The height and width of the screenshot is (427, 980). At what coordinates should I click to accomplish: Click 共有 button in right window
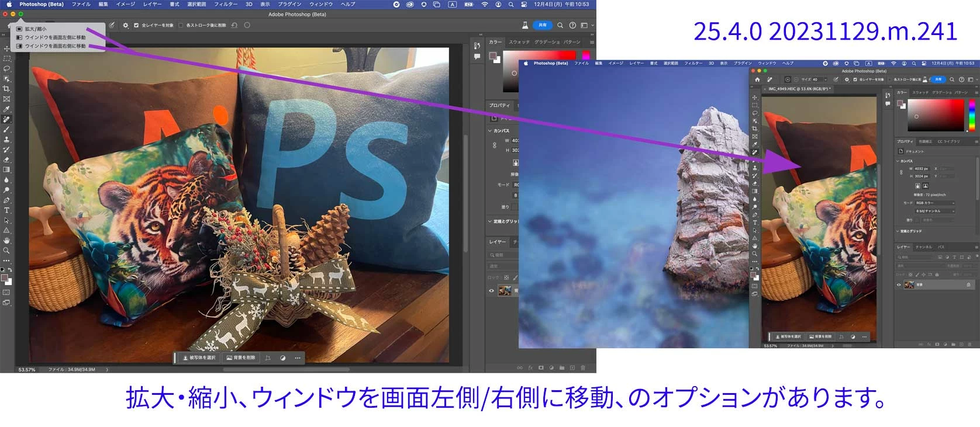pyautogui.click(x=938, y=79)
